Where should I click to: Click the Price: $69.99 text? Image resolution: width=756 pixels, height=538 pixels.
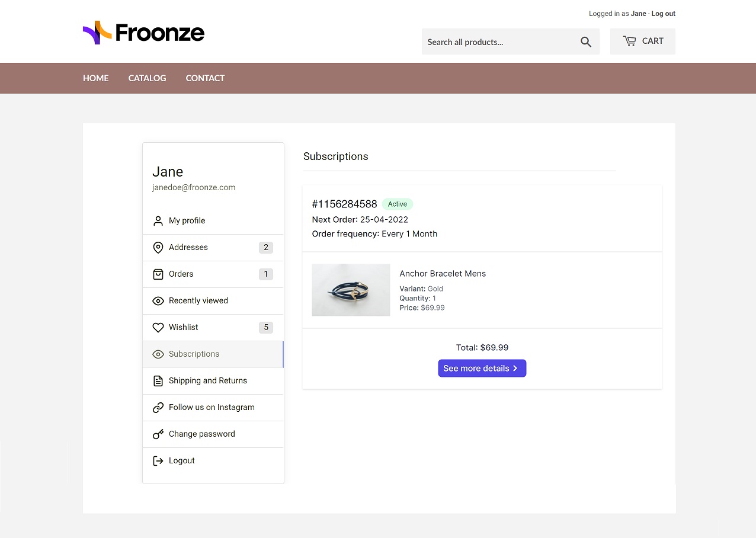coord(422,308)
